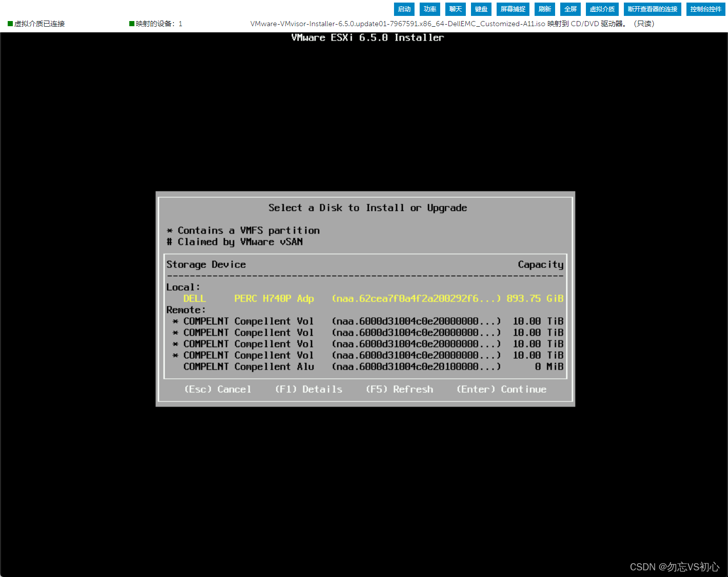Viewport: 728px width, 577px height.
Task: Click the naa.62cea7f0a4f2a200292f6 device identifier
Action: [x=417, y=298]
